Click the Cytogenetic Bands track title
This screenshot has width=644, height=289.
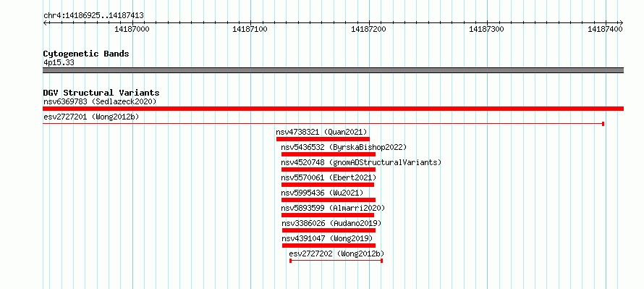tap(86, 54)
